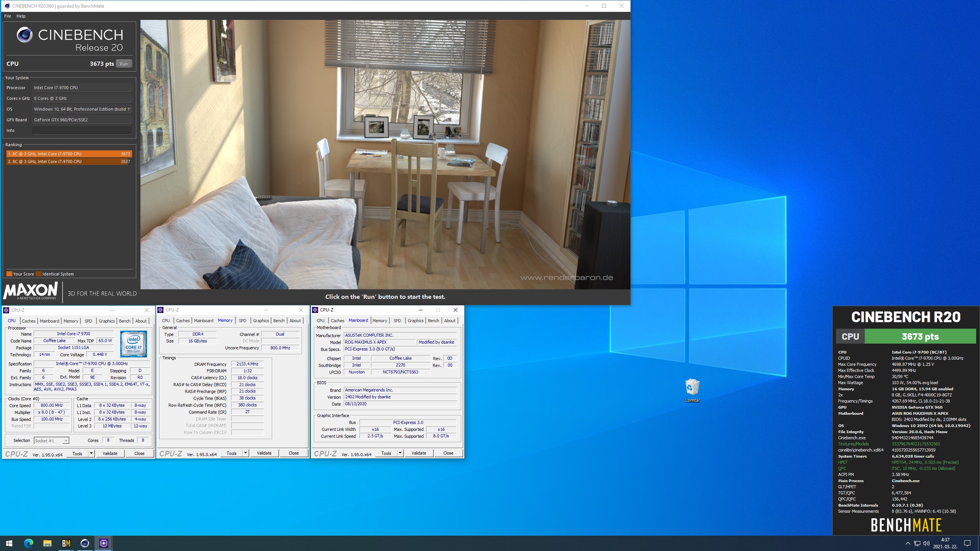Expand the Socket #1 selection dropdown
Viewport: 980px width, 551px height.
(x=66, y=441)
